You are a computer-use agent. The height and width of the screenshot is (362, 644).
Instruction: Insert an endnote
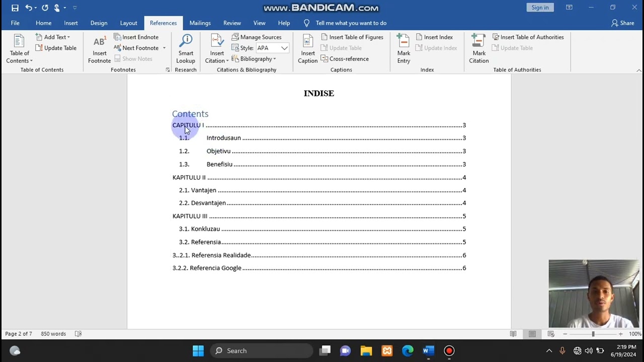tap(136, 37)
